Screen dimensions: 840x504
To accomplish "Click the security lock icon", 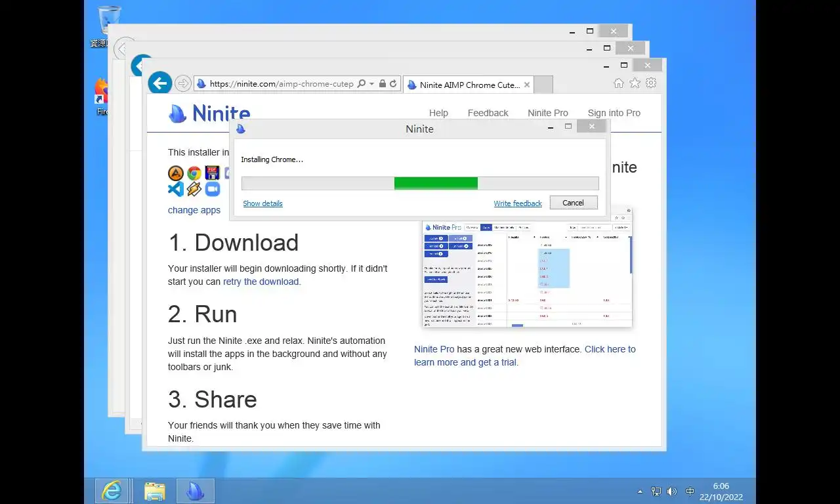I will coord(383,84).
